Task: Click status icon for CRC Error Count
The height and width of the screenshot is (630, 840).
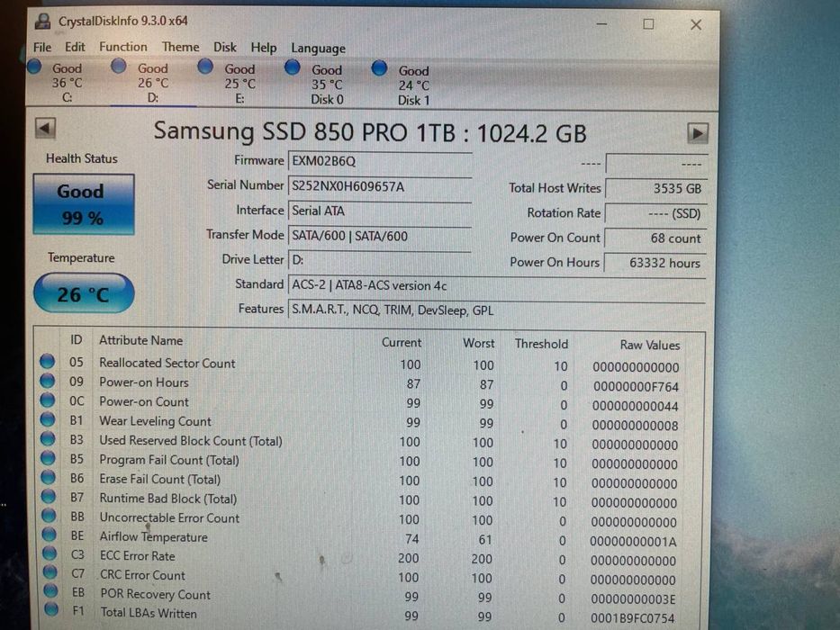Action: pos(50,571)
